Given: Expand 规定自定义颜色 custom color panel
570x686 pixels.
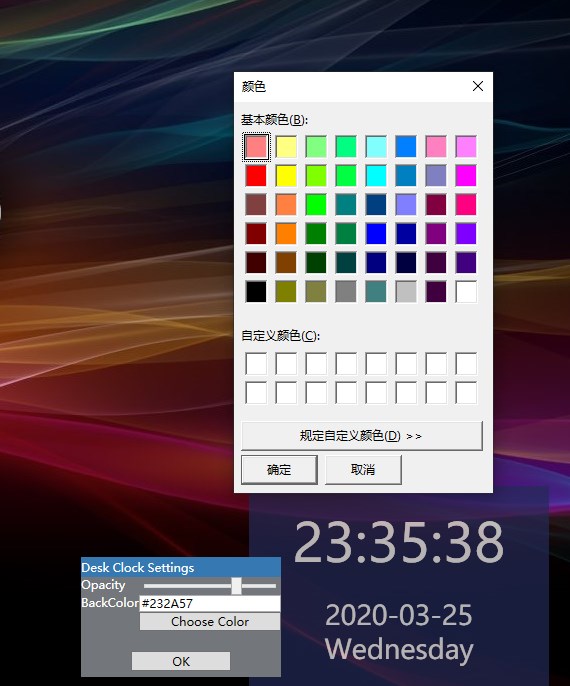Looking at the screenshot, I should click(x=362, y=436).
